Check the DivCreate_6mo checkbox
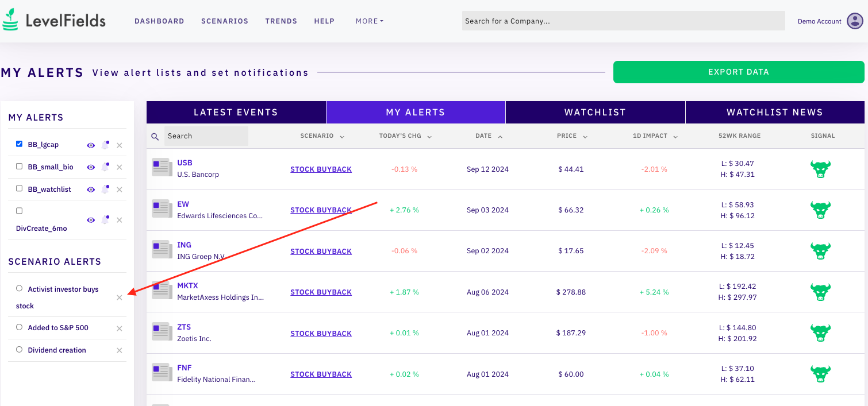The height and width of the screenshot is (406, 868). tap(20, 211)
